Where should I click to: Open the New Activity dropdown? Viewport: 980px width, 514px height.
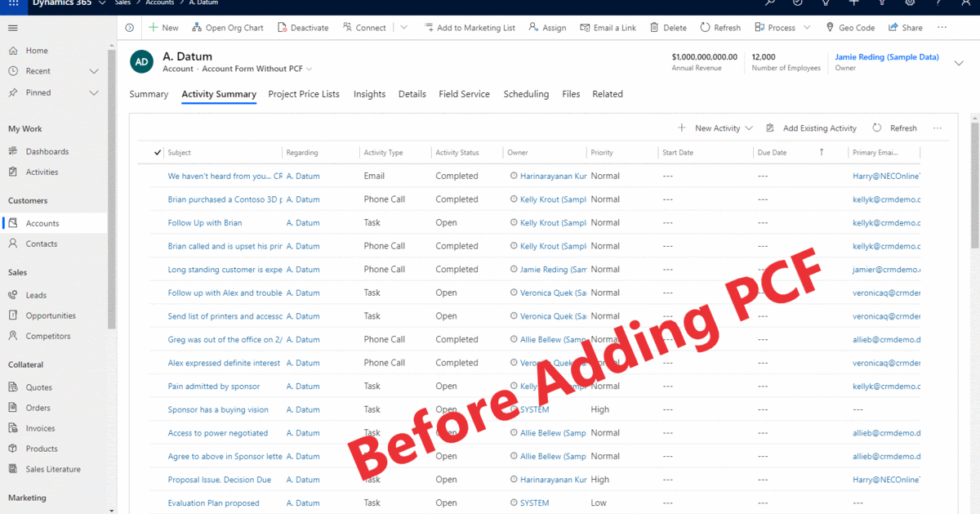[715, 127]
